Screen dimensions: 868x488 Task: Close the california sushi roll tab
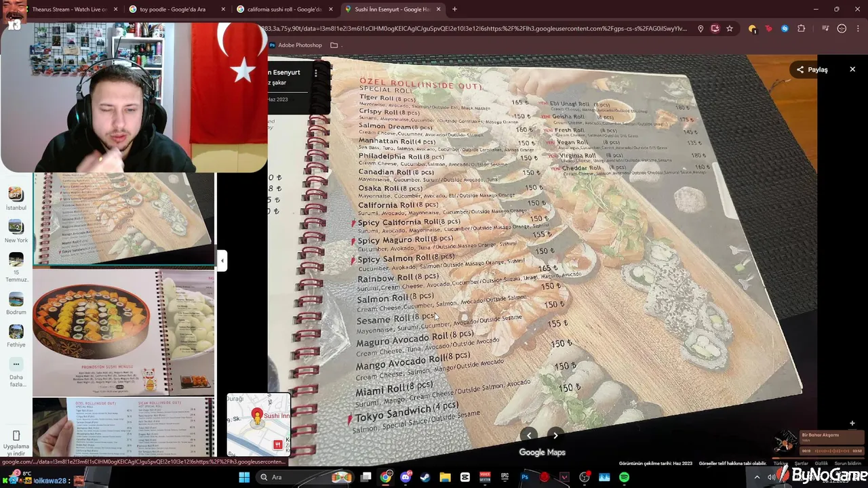click(x=331, y=9)
